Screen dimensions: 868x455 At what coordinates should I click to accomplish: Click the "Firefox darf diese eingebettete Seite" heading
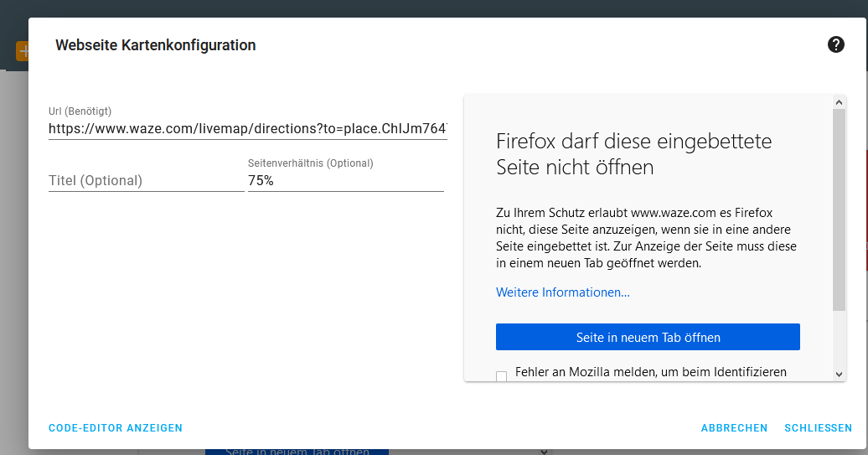(x=633, y=153)
